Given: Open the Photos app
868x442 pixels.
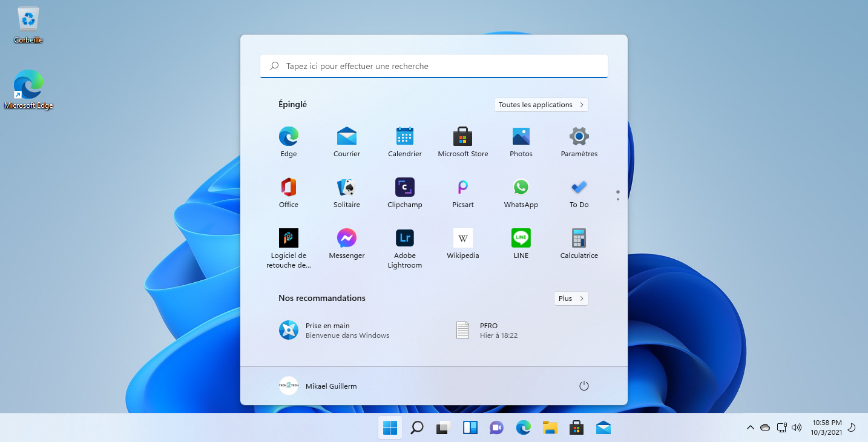Looking at the screenshot, I should (521, 142).
